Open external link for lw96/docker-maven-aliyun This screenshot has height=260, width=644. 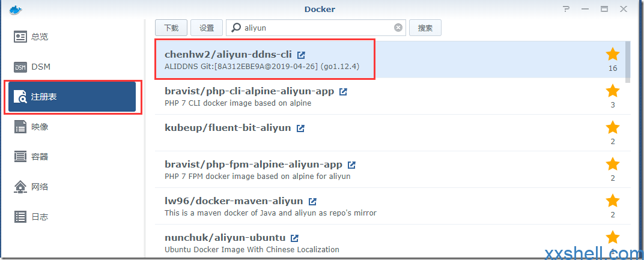312,201
